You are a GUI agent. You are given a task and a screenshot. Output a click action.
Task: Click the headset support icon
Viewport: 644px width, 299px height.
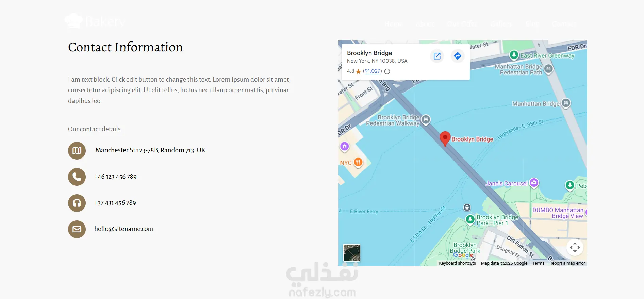click(x=77, y=203)
